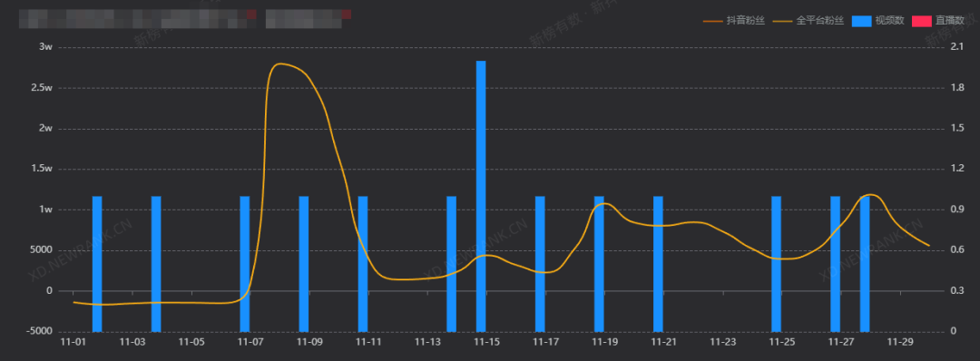Screen dimensions: 980x361
Task: Click the 5000 left axis value
Action: click(41, 249)
